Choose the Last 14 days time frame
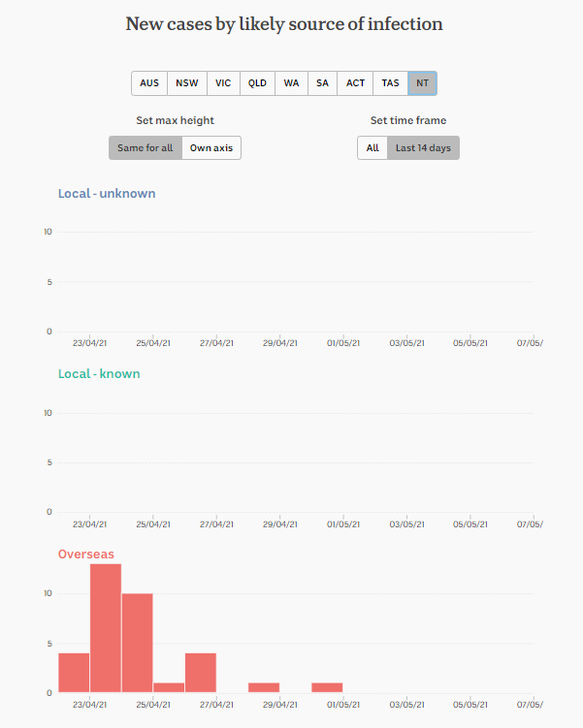583x728 pixels. 423,147
